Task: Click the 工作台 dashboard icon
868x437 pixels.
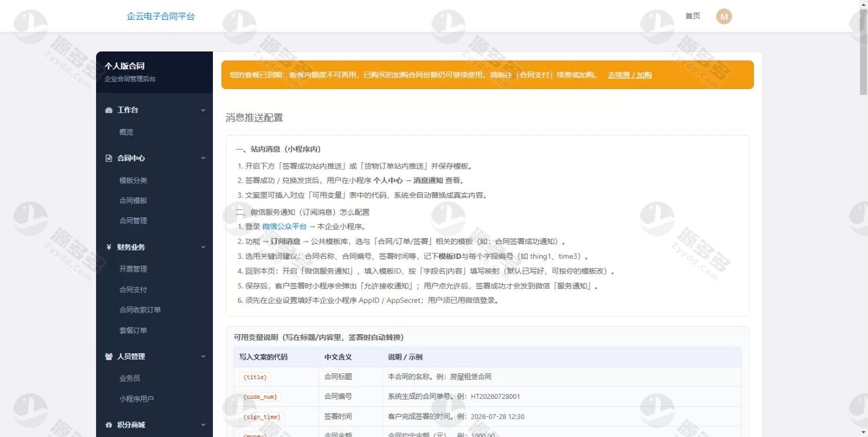Action: [x=109, y=110]
